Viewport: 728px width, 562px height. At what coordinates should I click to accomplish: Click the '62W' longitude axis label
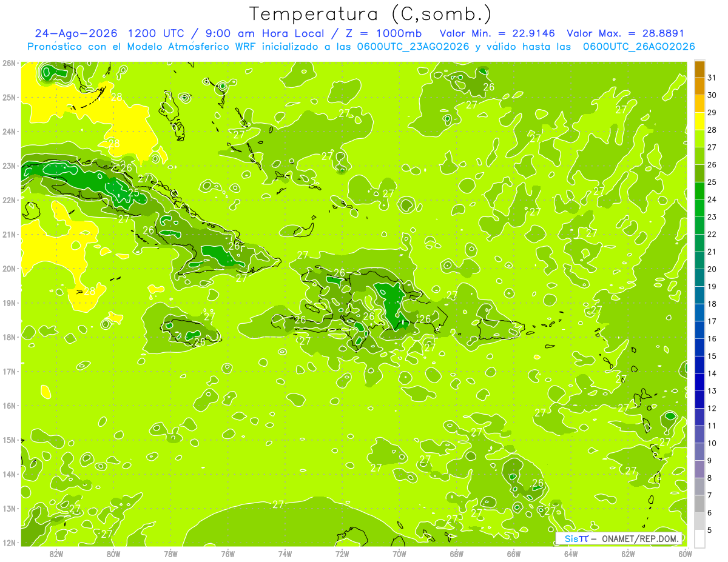pos(628,553)
